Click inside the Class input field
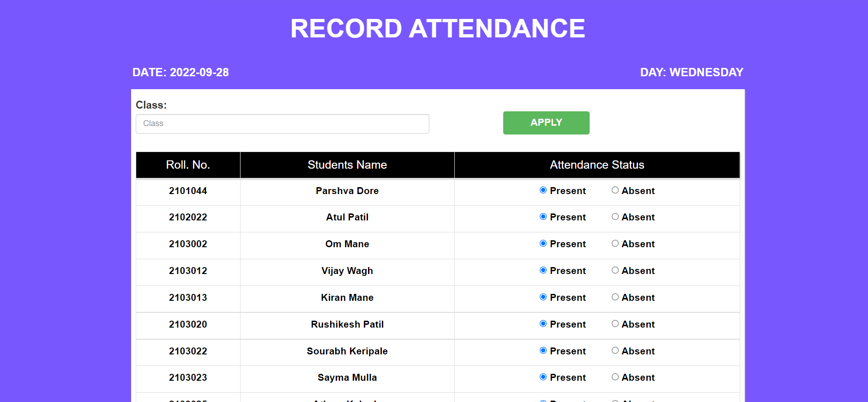The image size is (868, 402). point(282,123)
